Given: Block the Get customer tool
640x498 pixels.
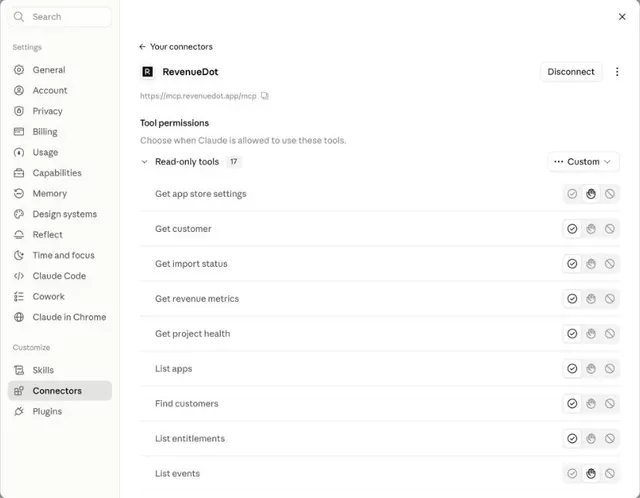Looking at the screenshot, I should pos(609,229).
